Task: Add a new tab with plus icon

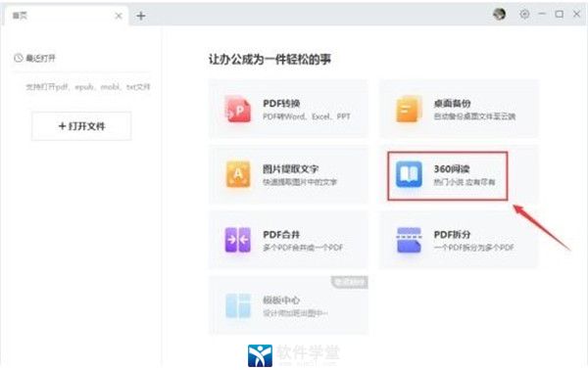Action: pyautogui.click(x=141, y=16)
